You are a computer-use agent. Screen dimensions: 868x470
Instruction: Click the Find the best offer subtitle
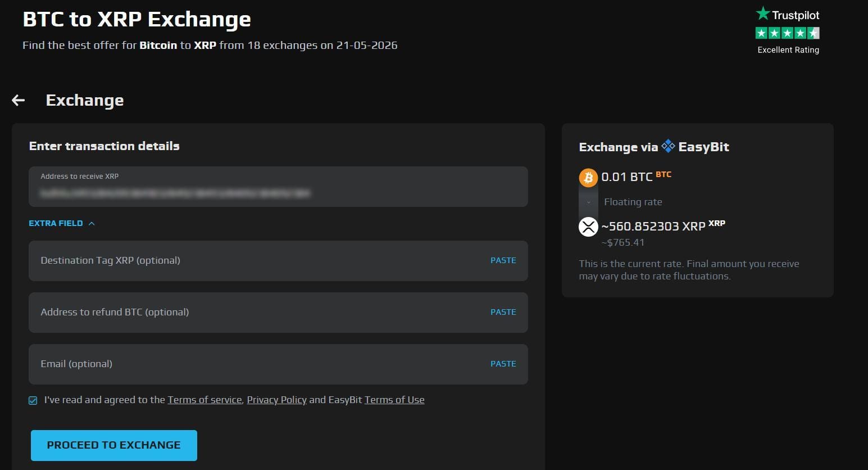(210, 46)
